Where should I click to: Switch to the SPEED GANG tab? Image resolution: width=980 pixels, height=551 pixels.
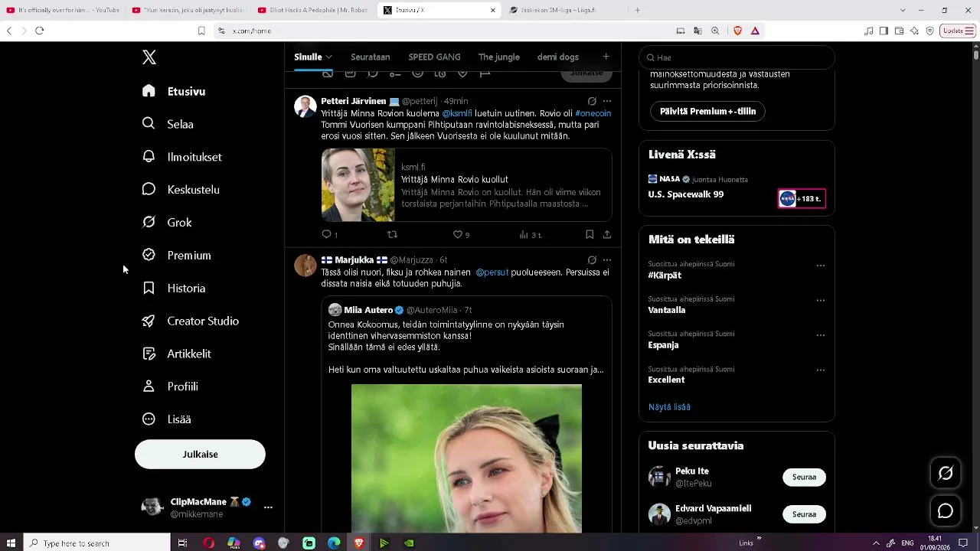click(x=434, y=57)
